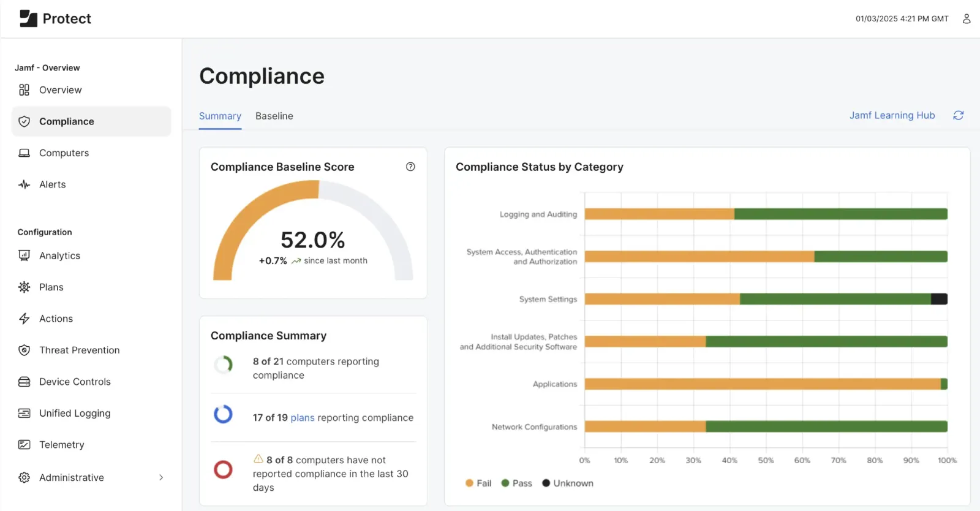Image resolution: width=980 pixels, height=511 pixels.
Task: Click the Actions lightning bolt icon
Action: click(24, 319)
